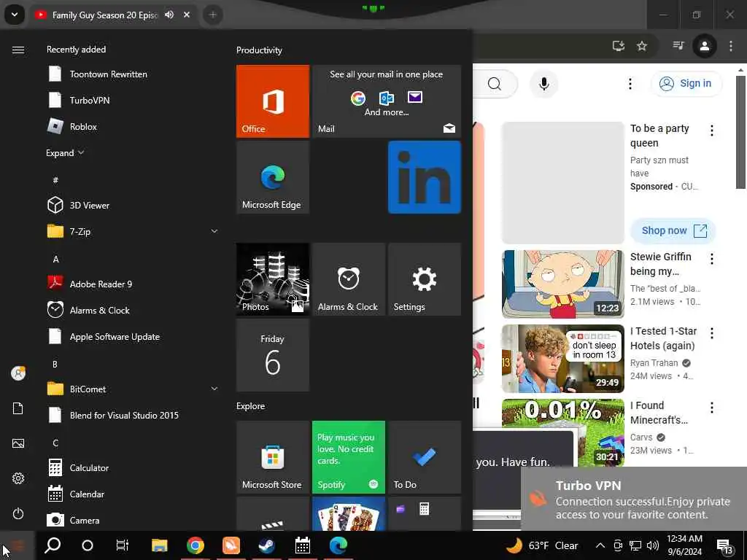Open the tab search dropdown arrow
The width and height of the screenshot is (747, 560).
(15, 15)
